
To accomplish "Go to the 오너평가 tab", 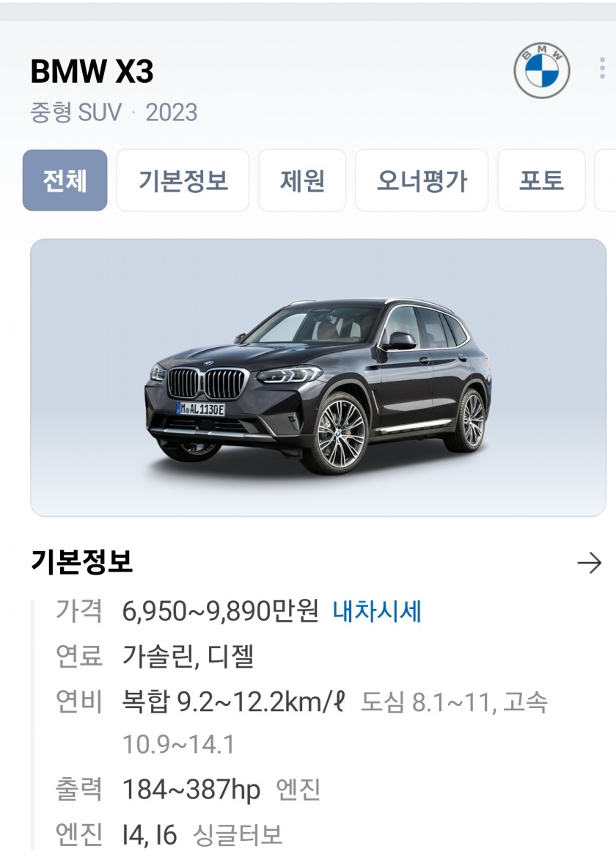I will pyautogui.click(x=421, y=180).
